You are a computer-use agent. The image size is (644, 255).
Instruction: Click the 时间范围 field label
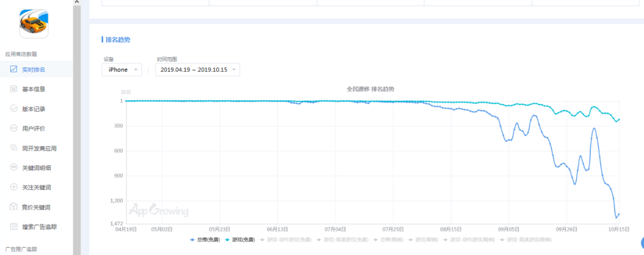tap(167, 59)
